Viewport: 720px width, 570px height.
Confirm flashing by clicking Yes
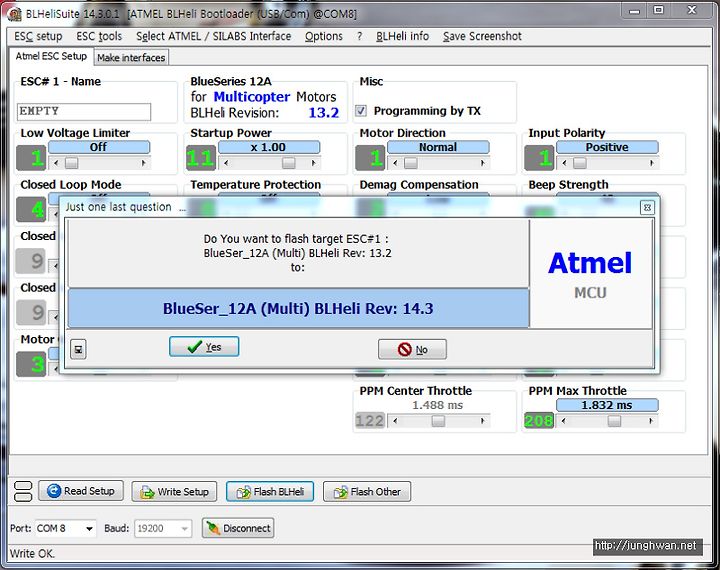point(204,347)
